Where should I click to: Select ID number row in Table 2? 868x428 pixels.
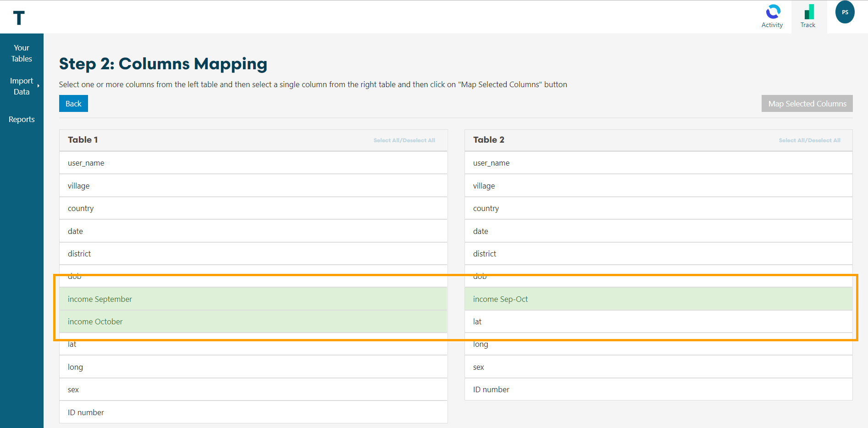tap(658, 389)
